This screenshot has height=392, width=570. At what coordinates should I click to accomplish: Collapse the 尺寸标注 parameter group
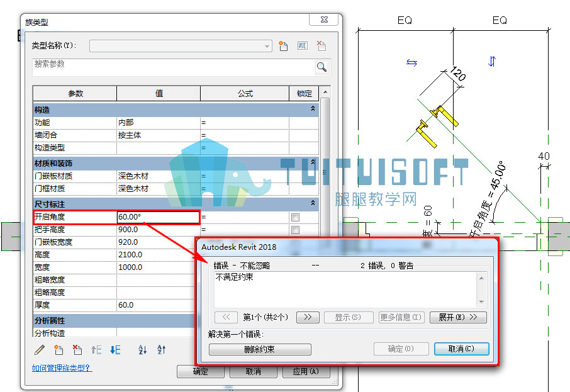[x=313, y=203]
